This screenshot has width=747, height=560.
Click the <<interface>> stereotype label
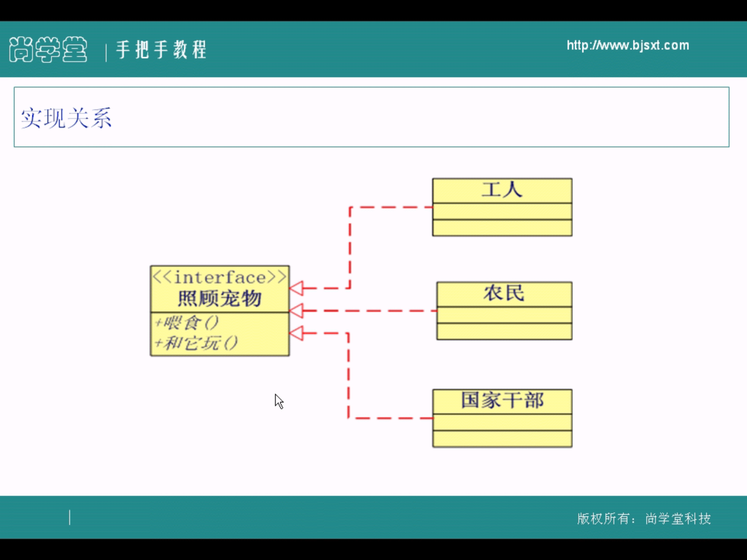click(220, 277)
